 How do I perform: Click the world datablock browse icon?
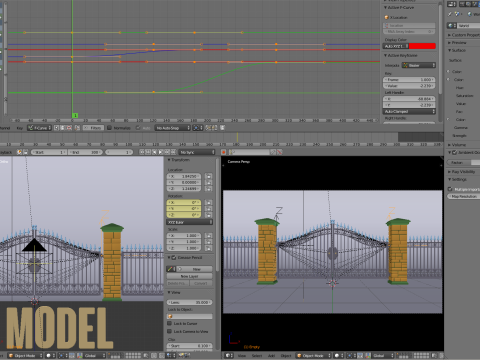(x=452, y=26)
